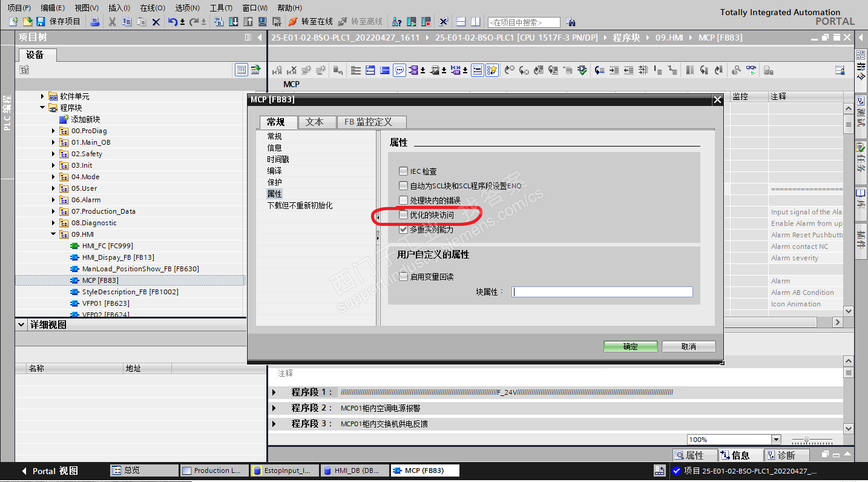Click 保存项目 to save the project
The height and width of the screenshot is (482, 868).
(58, 22)
